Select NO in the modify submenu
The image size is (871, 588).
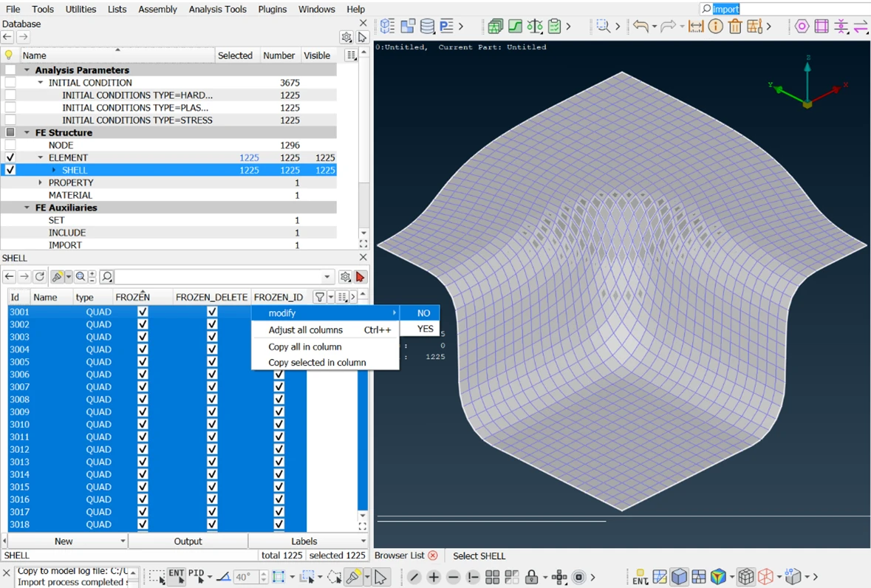coord(423,313)
